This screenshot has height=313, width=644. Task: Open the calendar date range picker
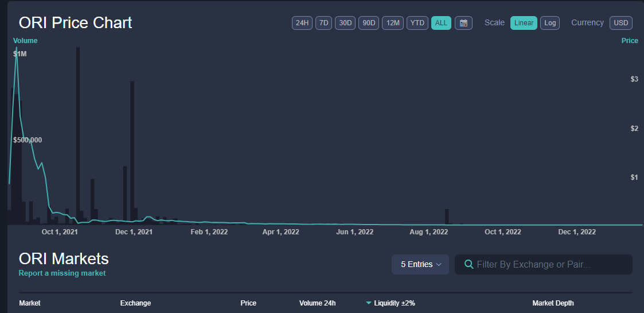(463, 23)
